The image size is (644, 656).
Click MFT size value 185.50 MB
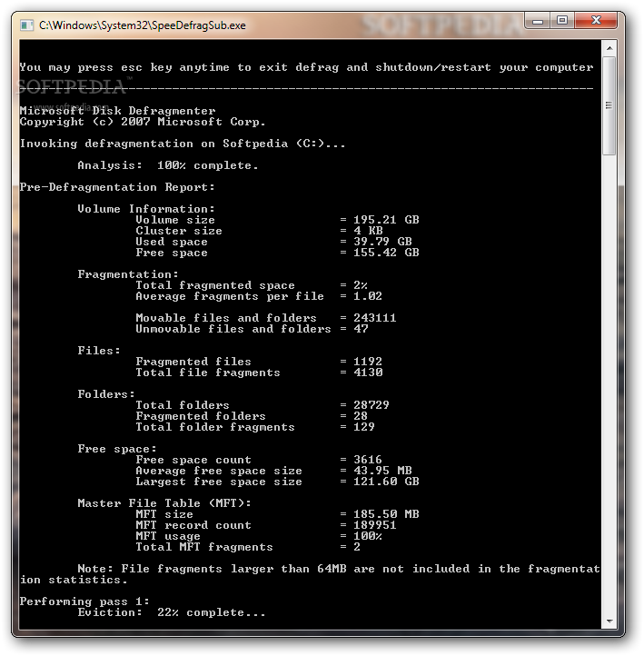tap(386, 514)
